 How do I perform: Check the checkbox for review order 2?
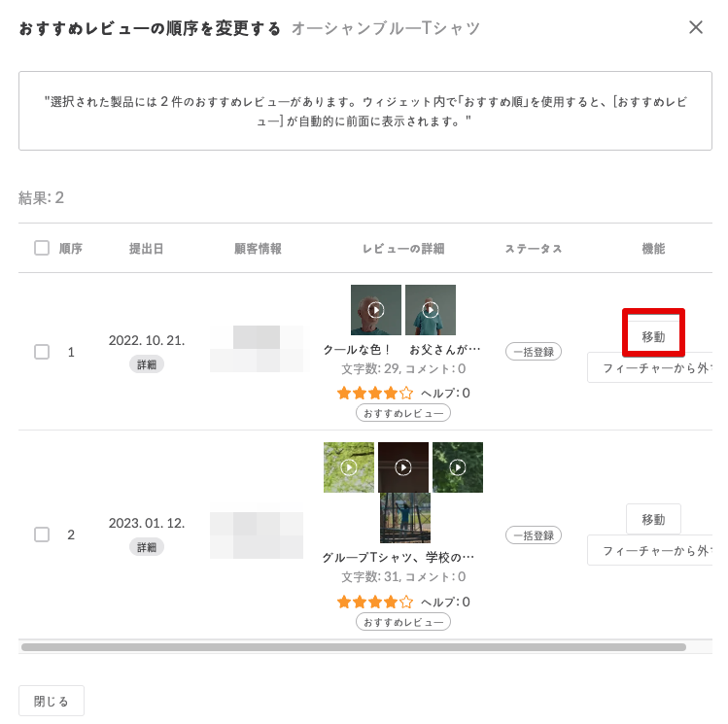pyautogui.click(x=42, y=534)
